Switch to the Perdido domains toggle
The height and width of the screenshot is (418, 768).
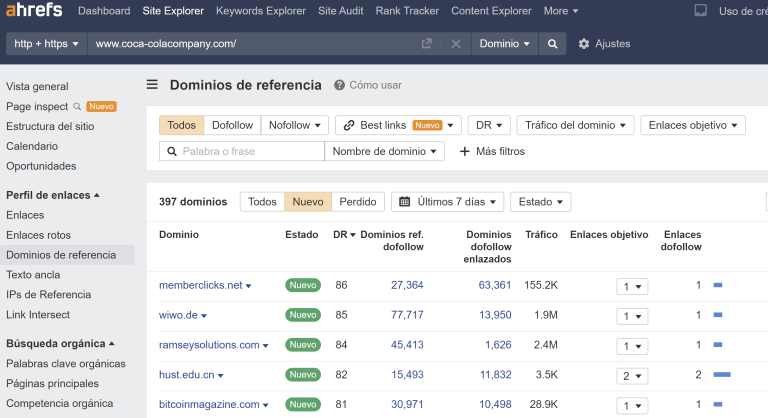click(x=357, y=201)
